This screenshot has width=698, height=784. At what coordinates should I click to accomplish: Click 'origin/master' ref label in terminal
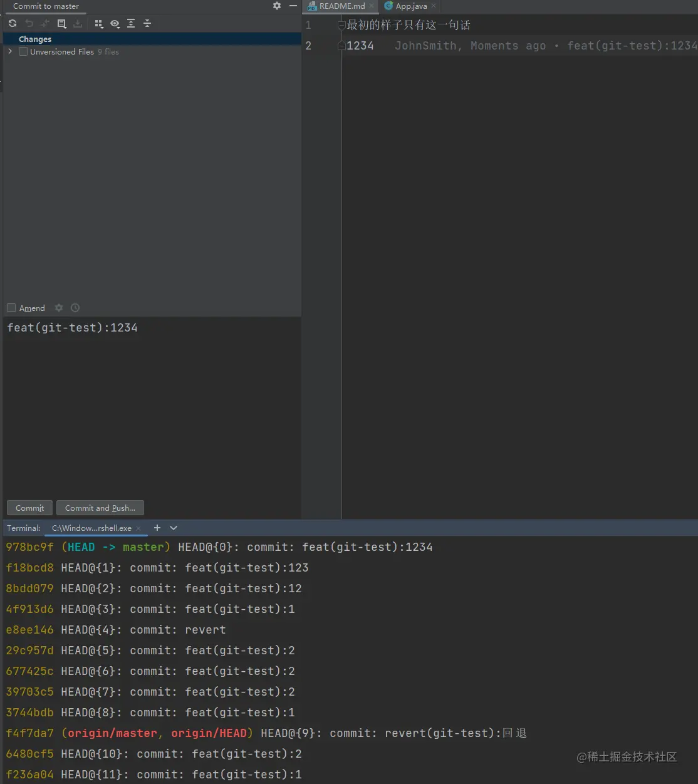[113, 733]
